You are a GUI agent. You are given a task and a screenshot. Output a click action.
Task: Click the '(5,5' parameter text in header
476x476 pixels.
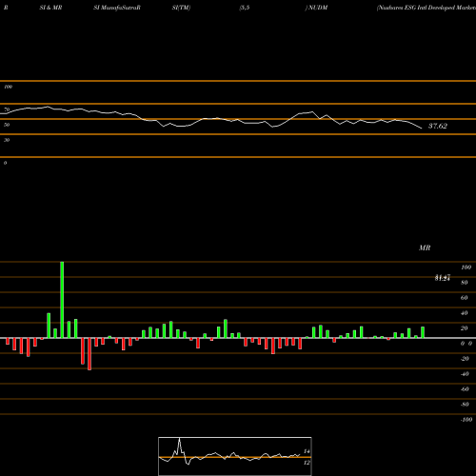tap(245, 8)
